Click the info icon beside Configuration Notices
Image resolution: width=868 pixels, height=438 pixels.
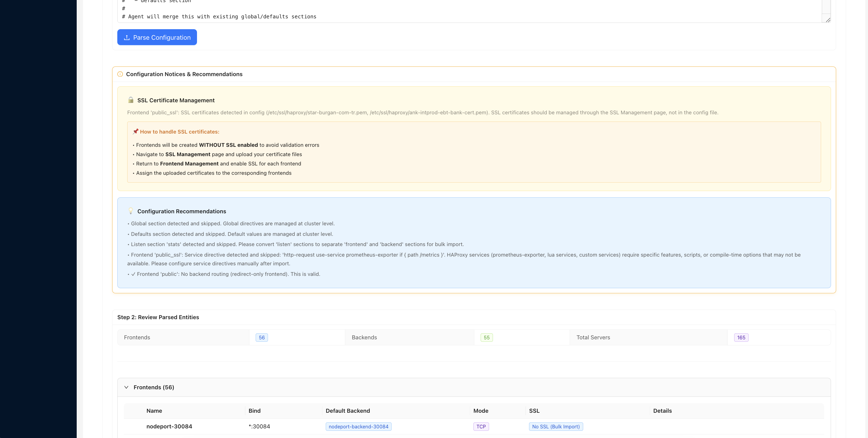click(x=120, y=74)
